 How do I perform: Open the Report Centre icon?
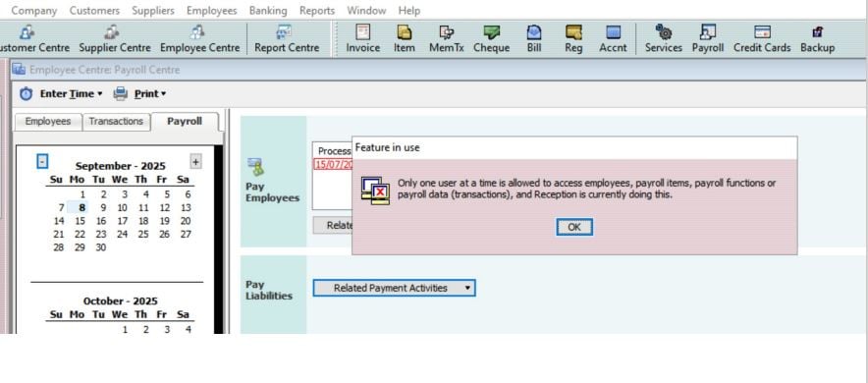pyautogui.click(x=285, y=32)
